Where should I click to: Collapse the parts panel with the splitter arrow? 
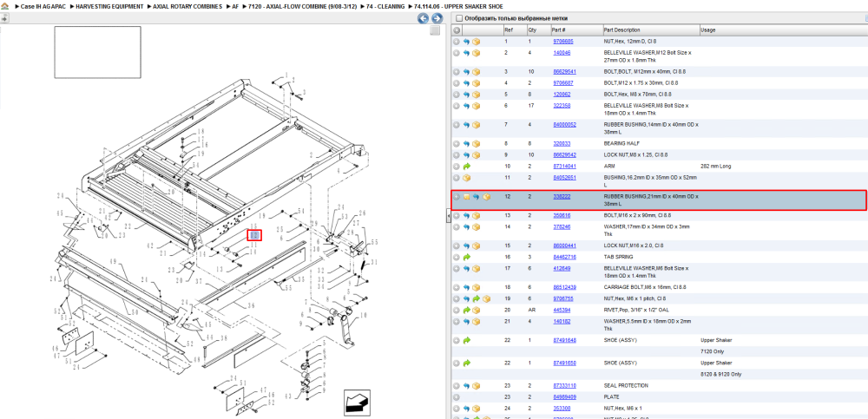coord(449,216)
